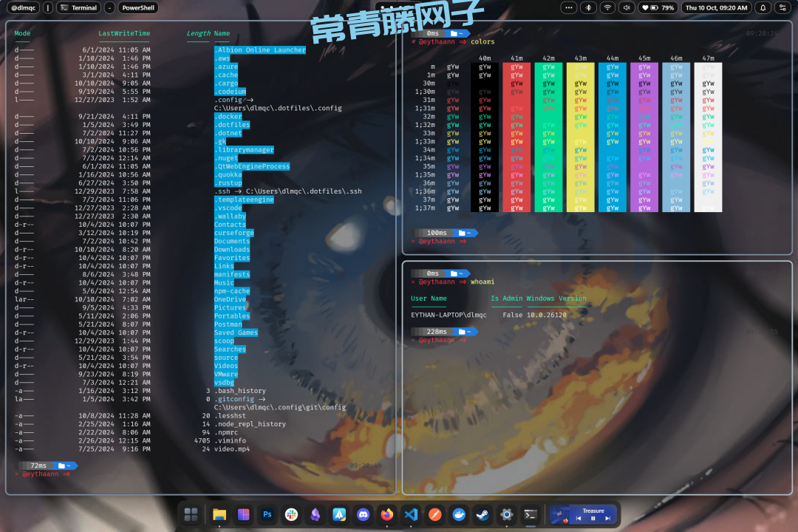Viewport: 798px width, 532px height.
Task: Open Steam from the dock
Action: (x=482, y=514)
